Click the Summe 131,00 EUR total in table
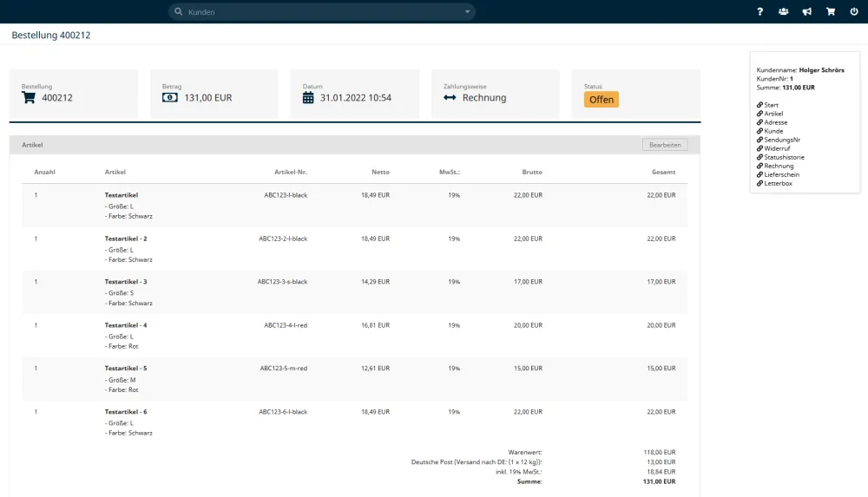Screen dimensions: 868x497 (x=660, y=481)
